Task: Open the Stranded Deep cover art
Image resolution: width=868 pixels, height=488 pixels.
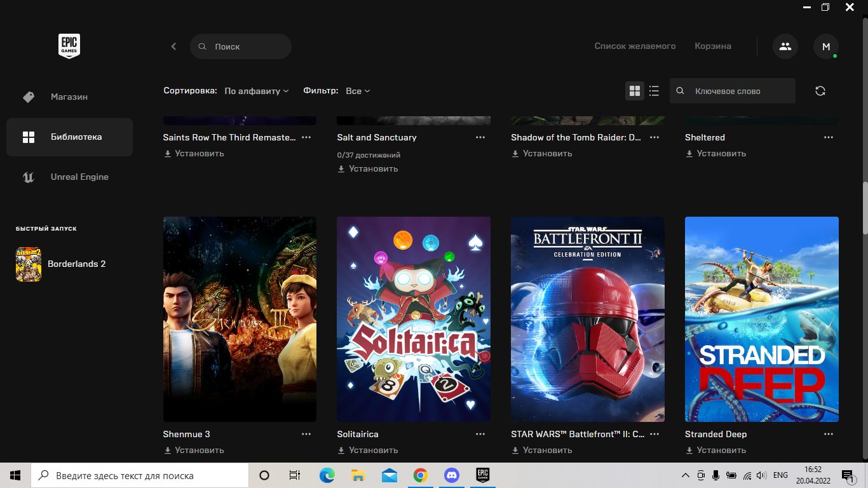Action: 762,319
